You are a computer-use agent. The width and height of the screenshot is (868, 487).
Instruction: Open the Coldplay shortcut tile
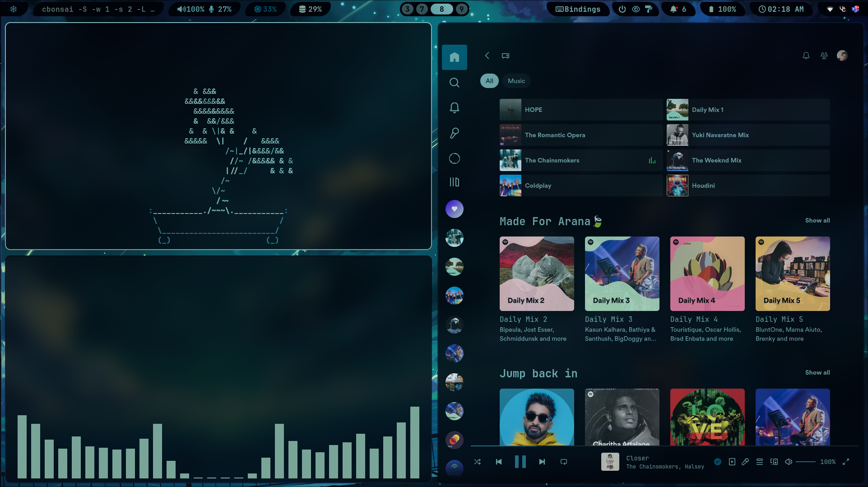point(581,186)
